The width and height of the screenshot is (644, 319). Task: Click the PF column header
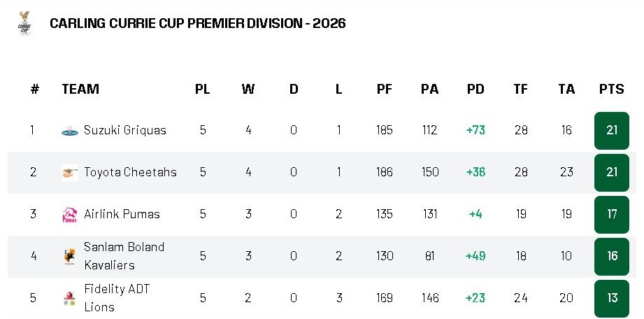click(x=385, y=89)
